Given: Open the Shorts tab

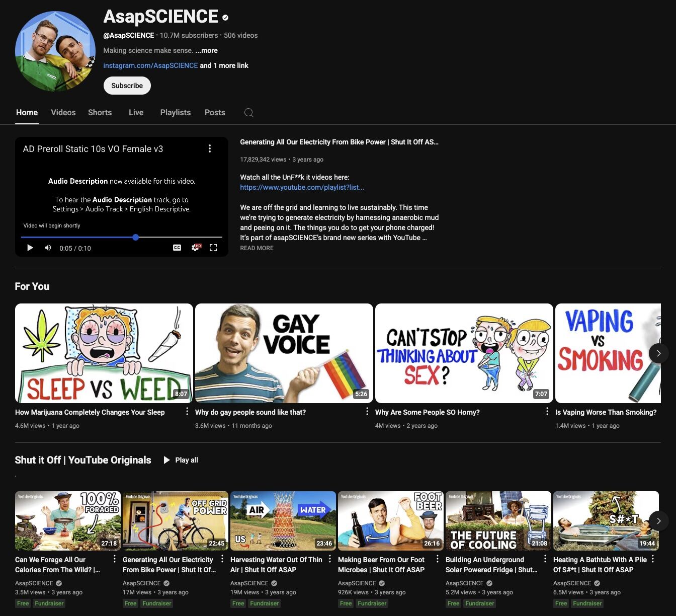Looking at the screenshot, I should 100,112.
